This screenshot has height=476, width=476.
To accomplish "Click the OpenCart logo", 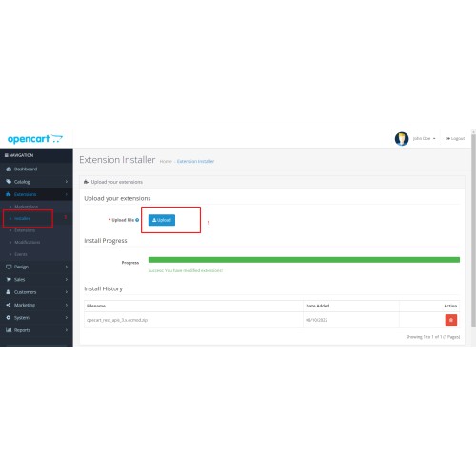I will pyautogui.click(x=35, y=139).
